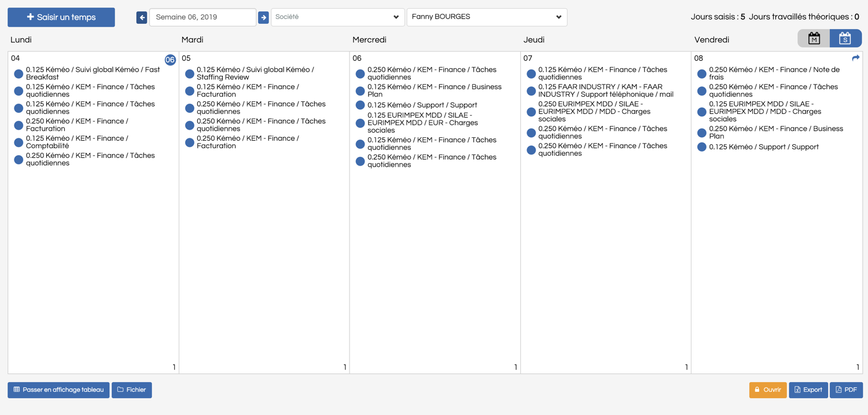Screen dimensions: 868x415
Task: Click Passer en affichage tableau button
Action: [58, 390]
